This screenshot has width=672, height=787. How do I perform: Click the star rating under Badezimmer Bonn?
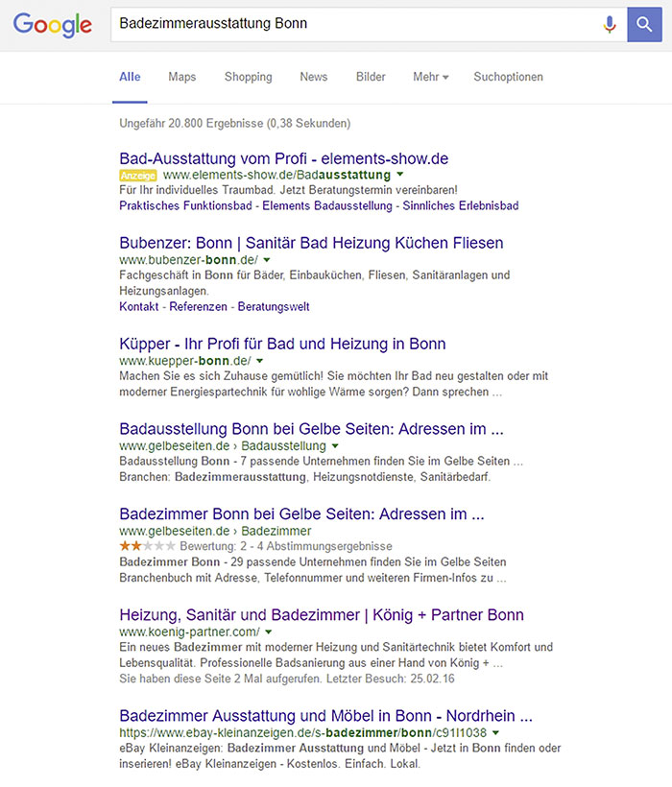(x=147, y=545)
